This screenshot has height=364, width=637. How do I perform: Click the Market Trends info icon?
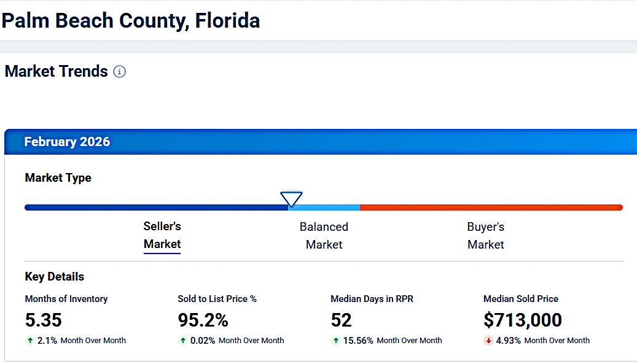point(120,72)
